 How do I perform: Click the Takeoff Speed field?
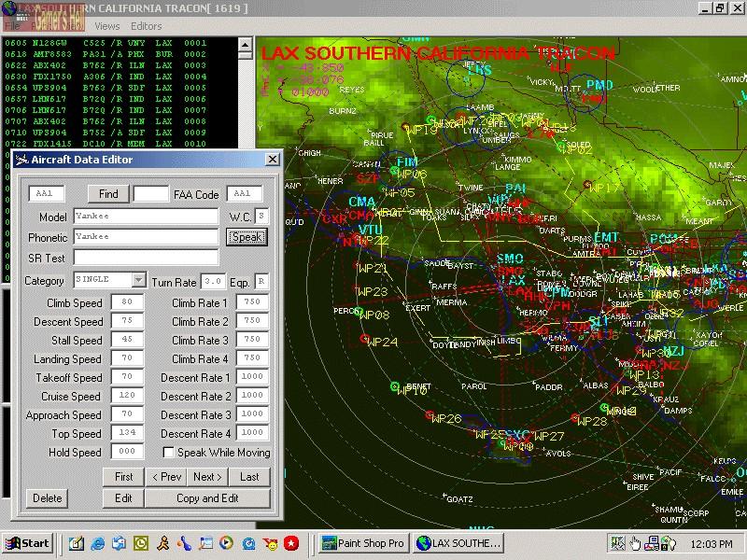pos(127,376)
